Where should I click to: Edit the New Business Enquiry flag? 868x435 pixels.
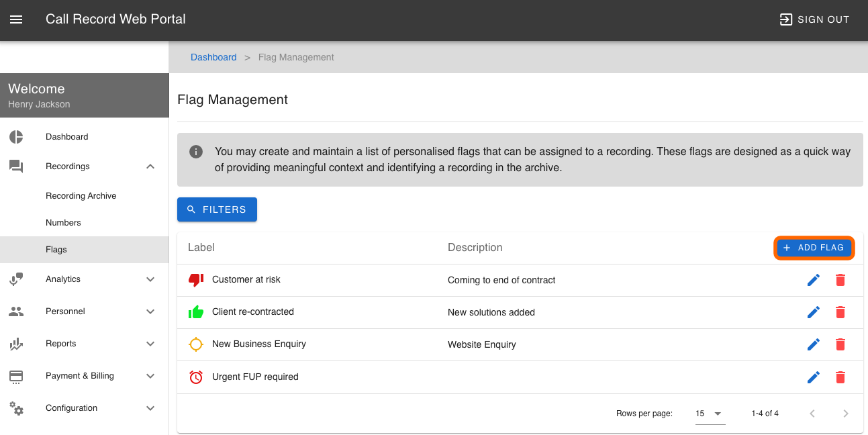814,344
